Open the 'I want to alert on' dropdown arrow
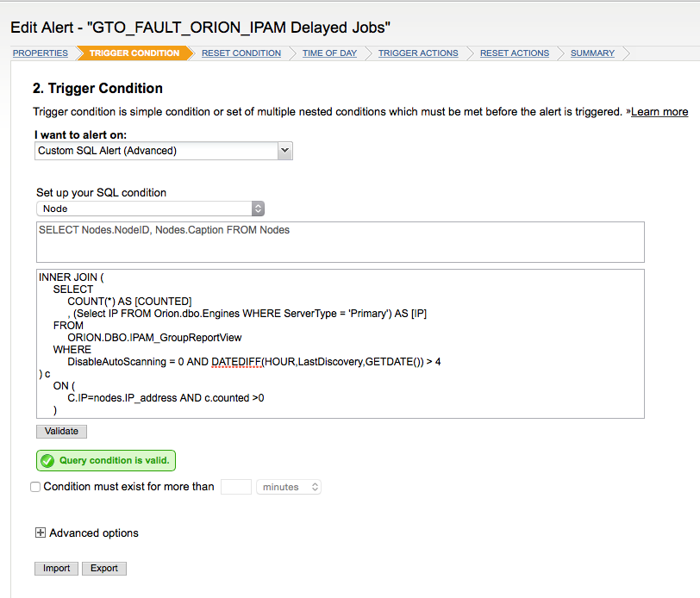The width and height of the screenshot is (700, 598). [x=284, y=151]
